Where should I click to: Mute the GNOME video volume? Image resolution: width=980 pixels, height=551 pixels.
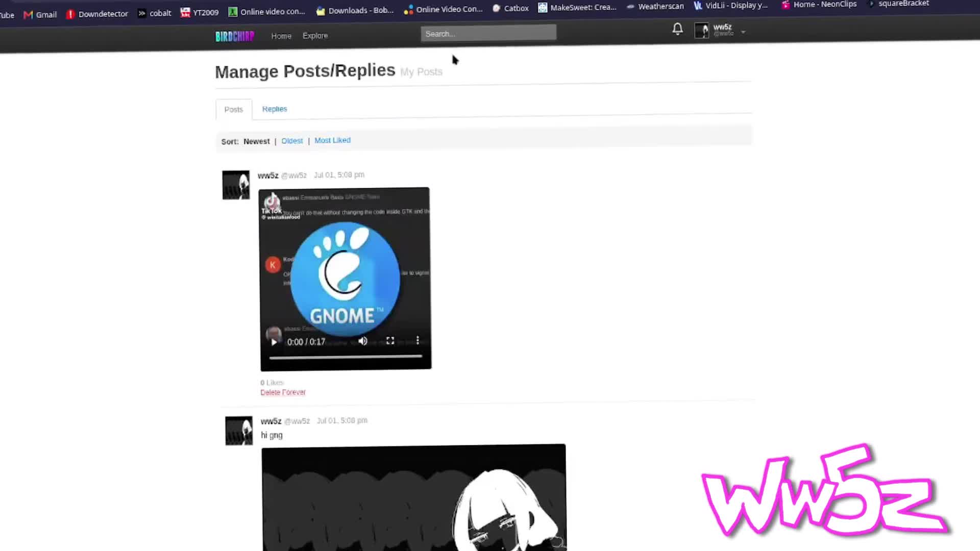(363, 341)
